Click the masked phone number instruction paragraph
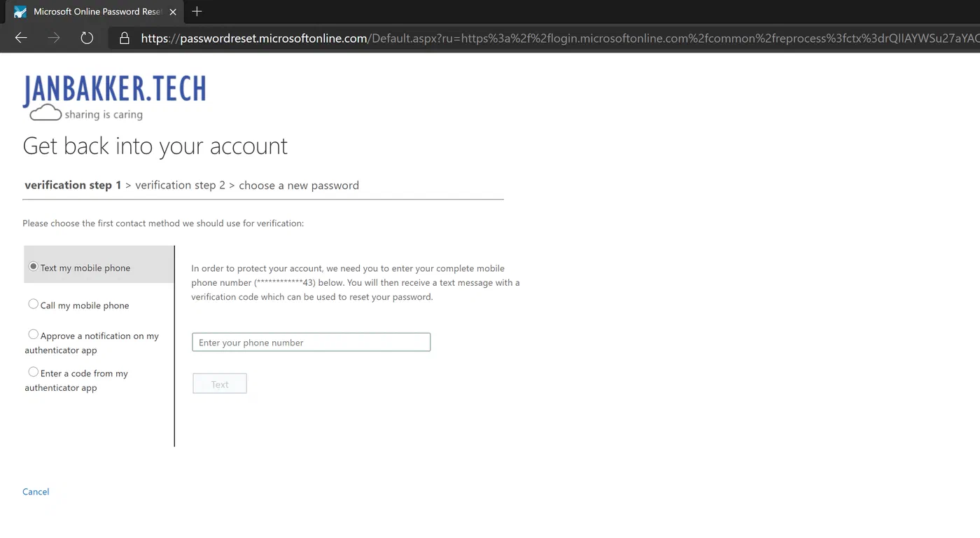Screen dimensions: 980x538 (356, 282)
